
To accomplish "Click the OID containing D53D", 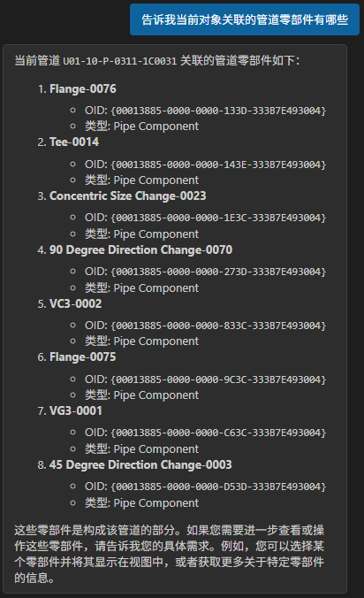I will coord(219,487).
